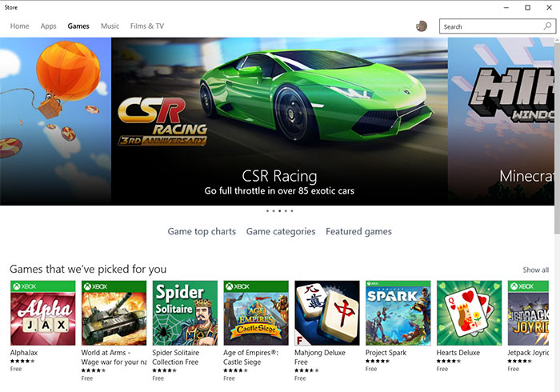The image size is (560, 392).
Task: Select the Hearts Deluxe card icon
Action: (470, 313)
